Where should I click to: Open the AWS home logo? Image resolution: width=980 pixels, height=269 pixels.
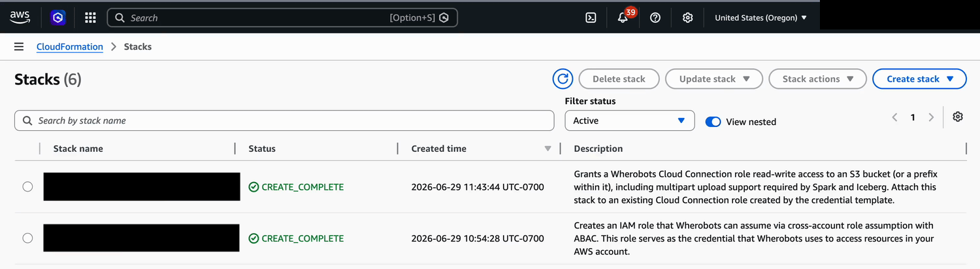point(20,18)
